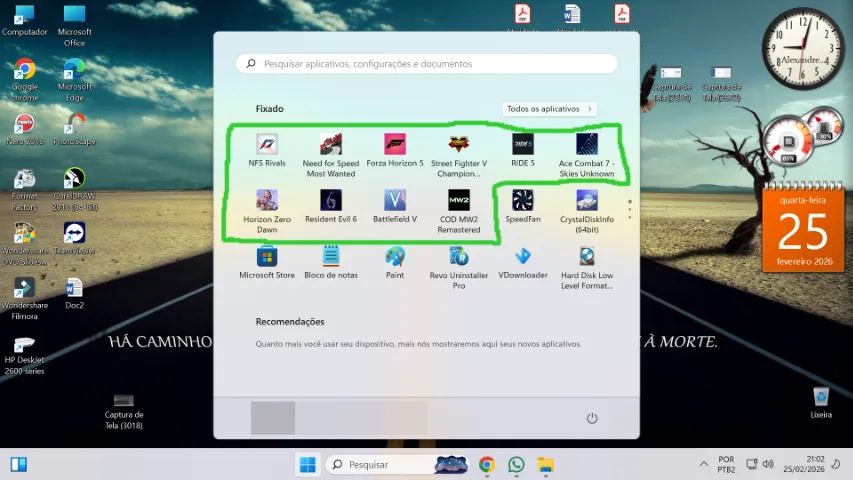Show hidden system tray icons
The height and width of the screenshot is (480, 853).
click(703, 464)
